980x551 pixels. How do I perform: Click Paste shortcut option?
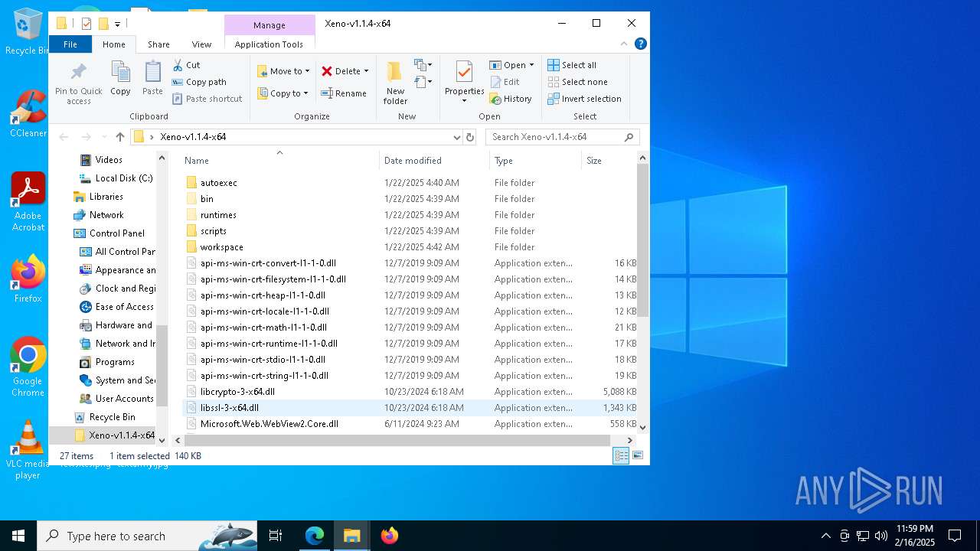(x=207, y=99)
